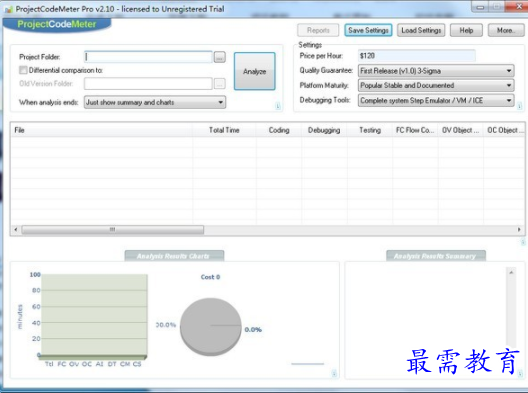Viewport: 528px width, 393px height.
Task: Browse for Project Folder
Action: click(x=220, y=57)
